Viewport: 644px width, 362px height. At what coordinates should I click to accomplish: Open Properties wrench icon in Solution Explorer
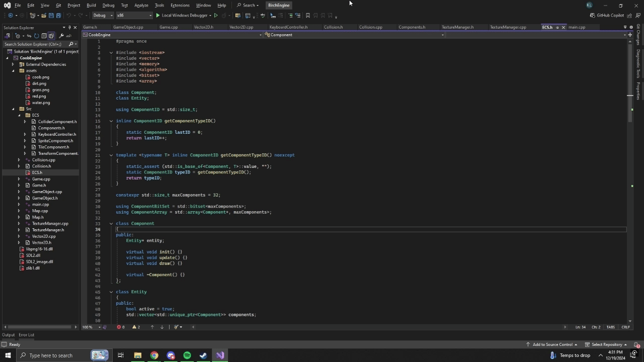(x=61, y=36)
